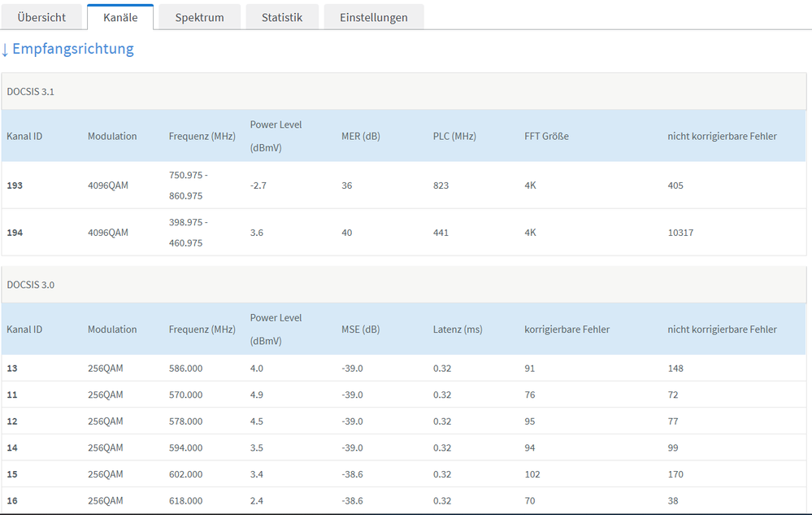Click the korrigierbare Fehler column header
The image size is (812, 515).
pos(567,330)
